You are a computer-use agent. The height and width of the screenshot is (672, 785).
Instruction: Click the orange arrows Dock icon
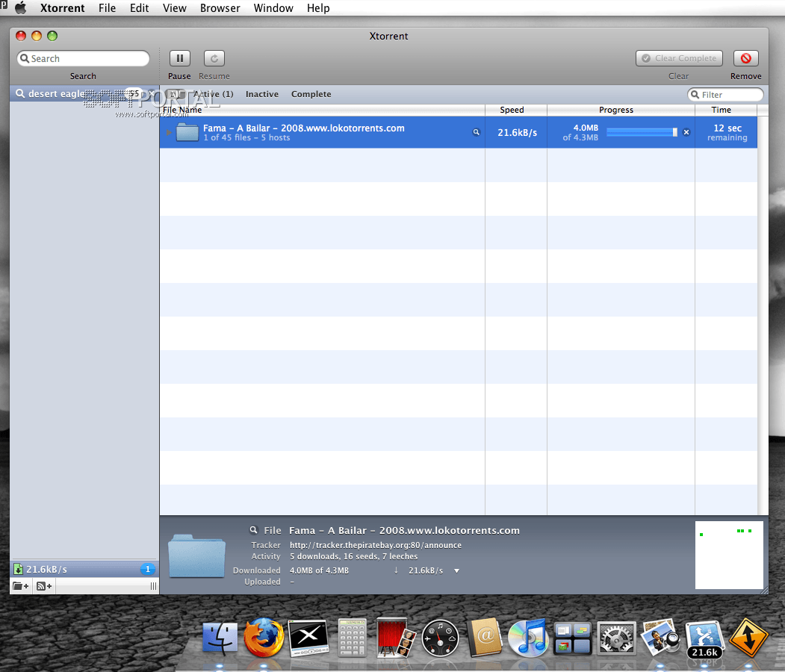tap(748, 638)
